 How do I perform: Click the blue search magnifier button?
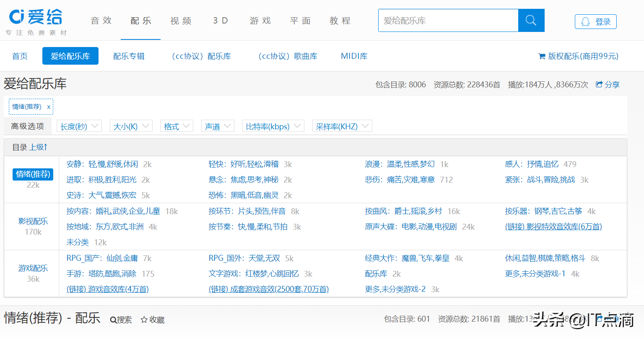(531, 20)
